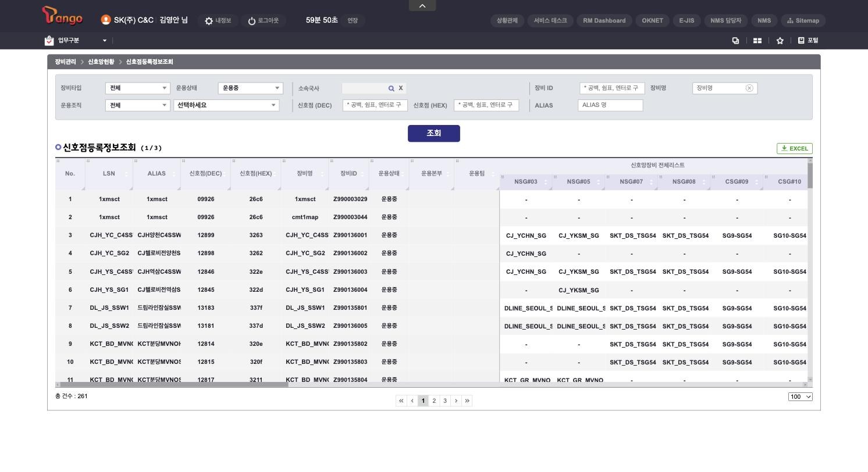Go to the previous page arrow

tap(412, 401)
